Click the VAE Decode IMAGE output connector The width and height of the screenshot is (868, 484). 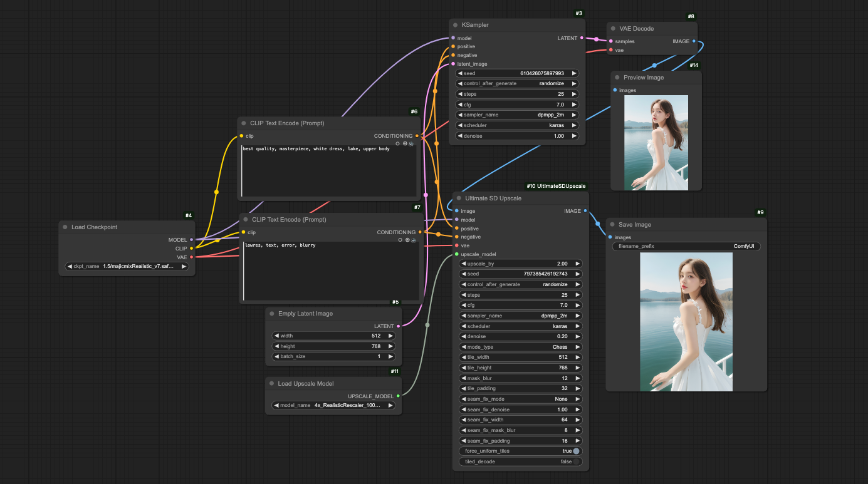coord(694,41)
